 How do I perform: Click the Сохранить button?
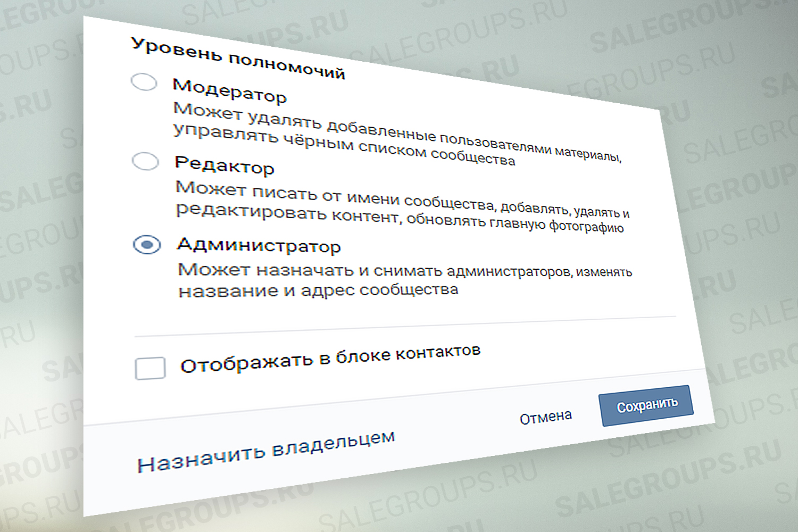(x=646, y=405)
